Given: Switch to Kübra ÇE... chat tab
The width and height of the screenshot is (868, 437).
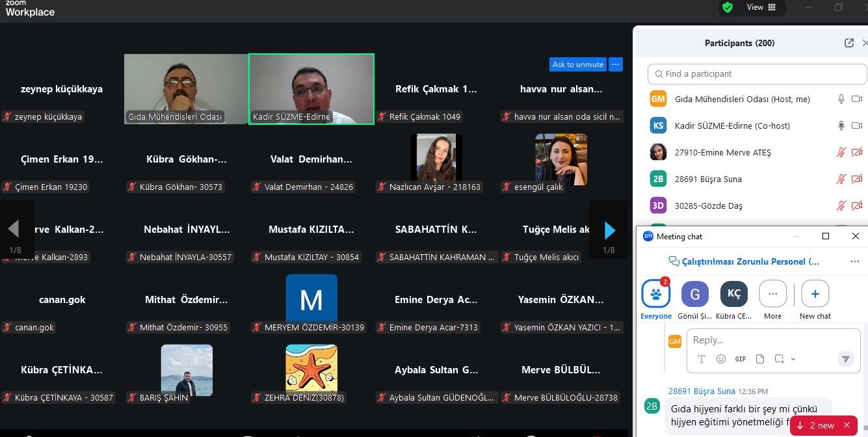Looking at the screenshot, I should 734,300.
